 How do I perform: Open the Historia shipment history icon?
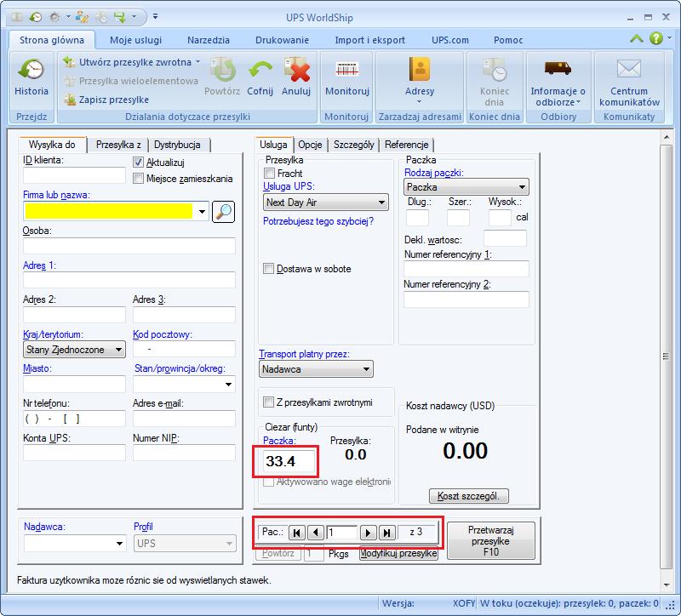pos(31,70)
